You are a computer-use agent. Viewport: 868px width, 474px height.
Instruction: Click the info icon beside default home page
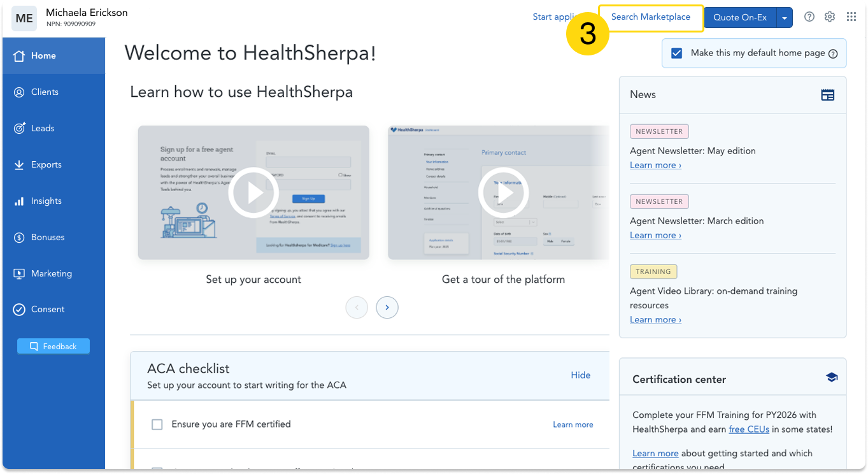click(833, 54)
